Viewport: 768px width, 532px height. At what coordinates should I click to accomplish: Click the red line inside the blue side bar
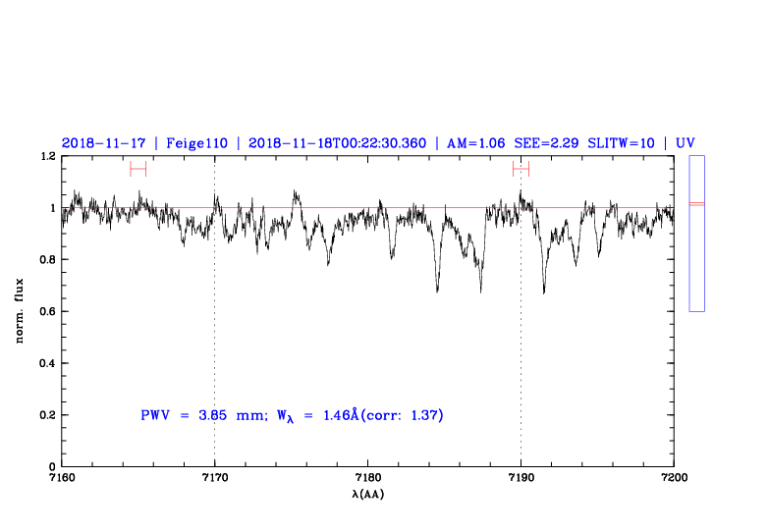coord(696,203)
